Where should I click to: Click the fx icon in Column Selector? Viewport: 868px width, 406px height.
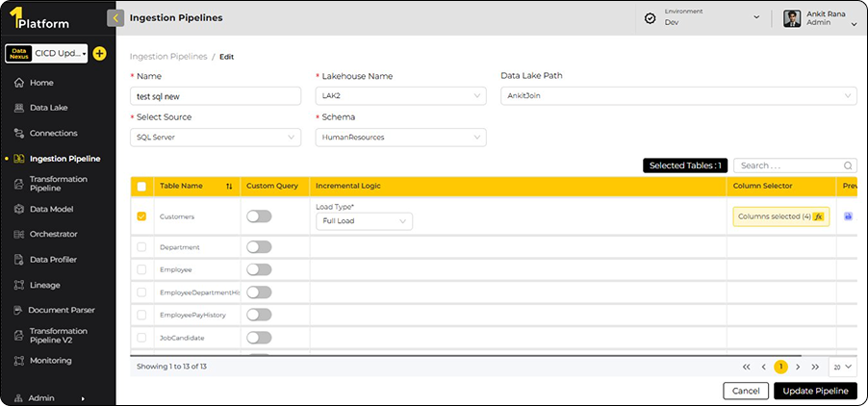click(x=819, y=216)
